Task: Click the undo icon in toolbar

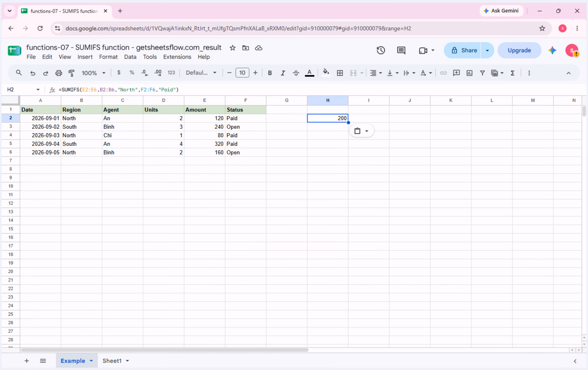Action: pyautogui.click(x=32, y=73)
